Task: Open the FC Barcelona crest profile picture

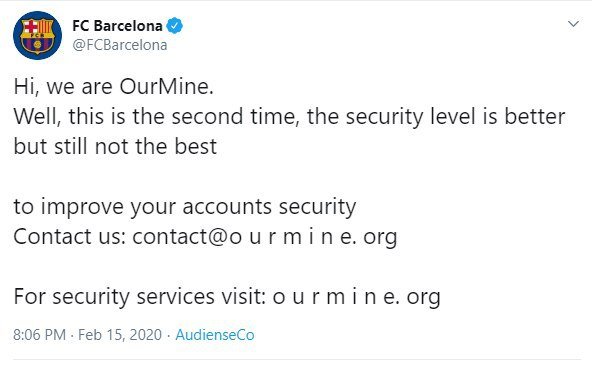Action: 37,35
